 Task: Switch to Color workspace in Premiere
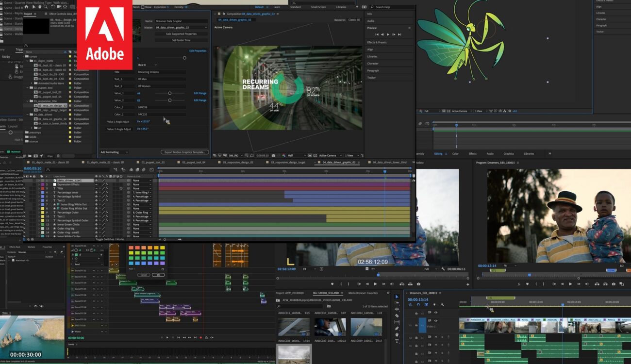[x=455, y=153]
